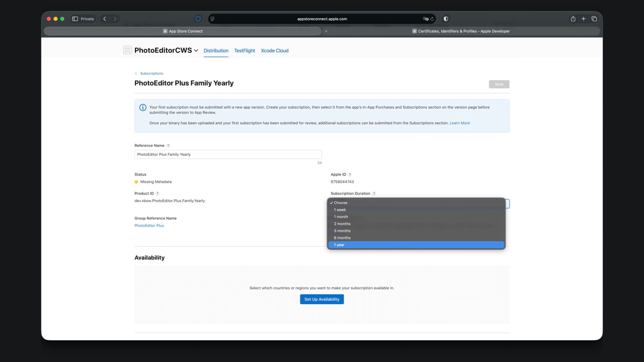Click the browser forward arrow
The height and width of the screenshot is (362, 644).
coord(115,19)
